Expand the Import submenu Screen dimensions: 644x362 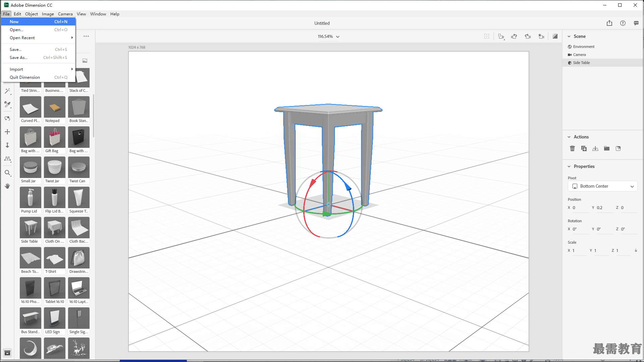click(38, 69)
